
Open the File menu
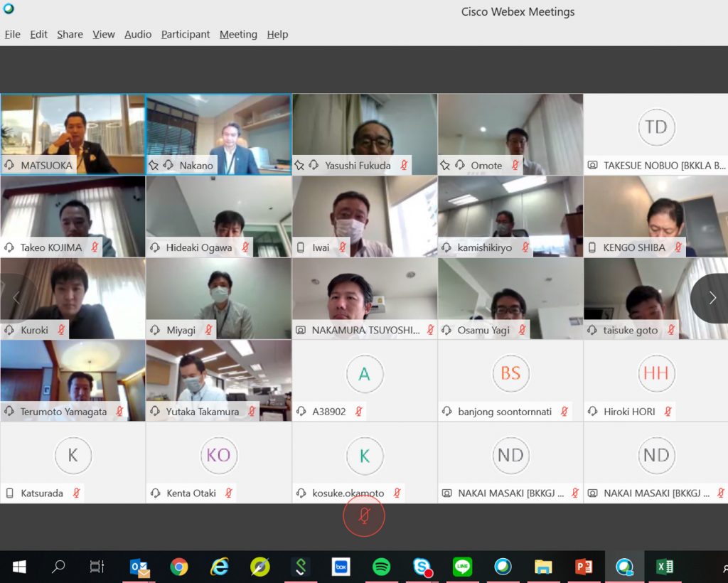point(12,34)
